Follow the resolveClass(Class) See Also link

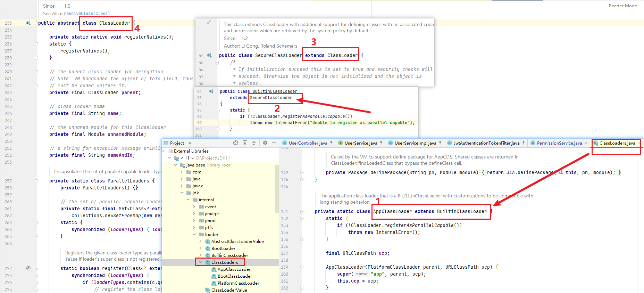point(87,14)
